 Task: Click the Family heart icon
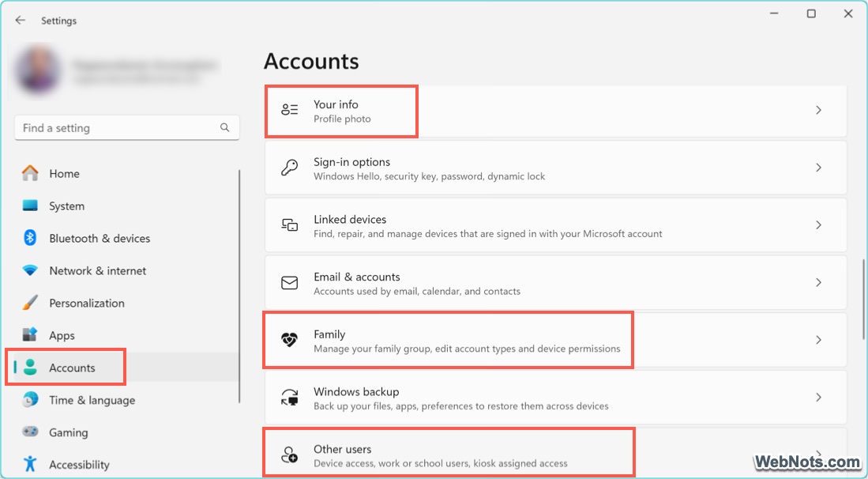(290, 340)
